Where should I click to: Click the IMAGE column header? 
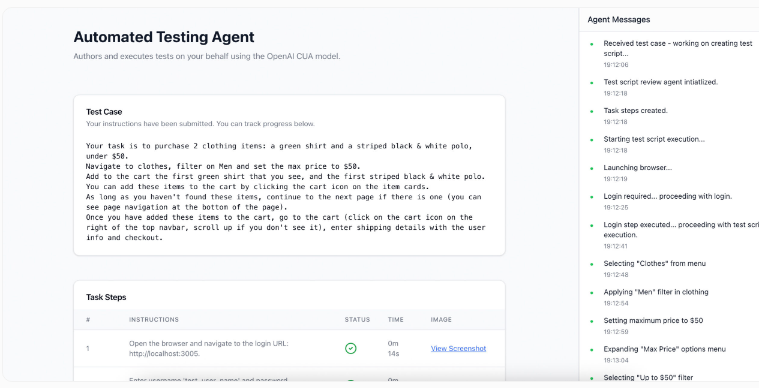441,320
